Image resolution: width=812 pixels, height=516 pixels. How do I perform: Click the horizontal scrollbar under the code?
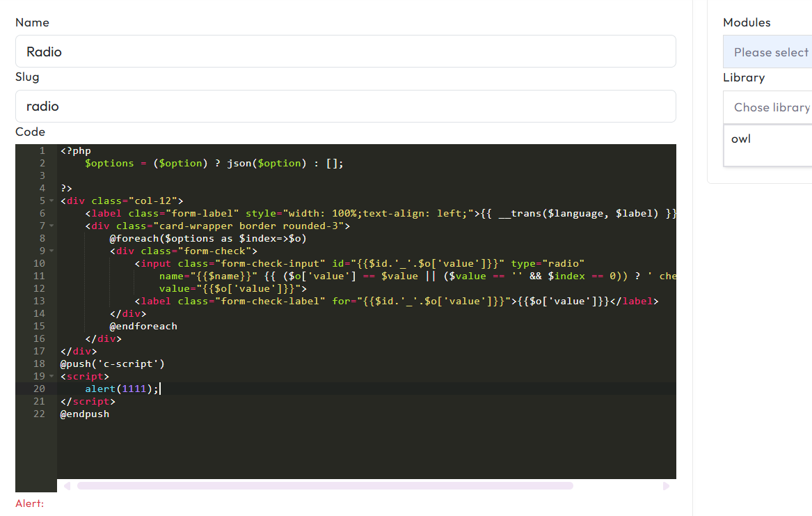(325, 486)
